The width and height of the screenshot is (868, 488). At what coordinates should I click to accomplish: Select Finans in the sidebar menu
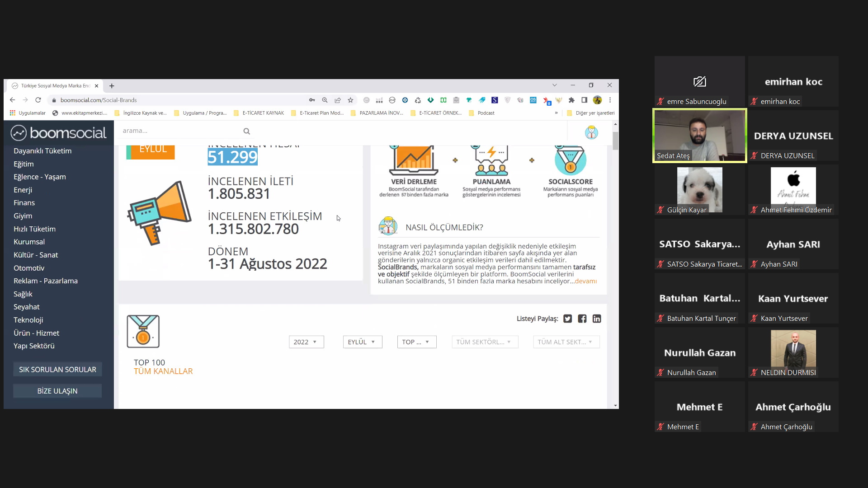tap(24, 203)
